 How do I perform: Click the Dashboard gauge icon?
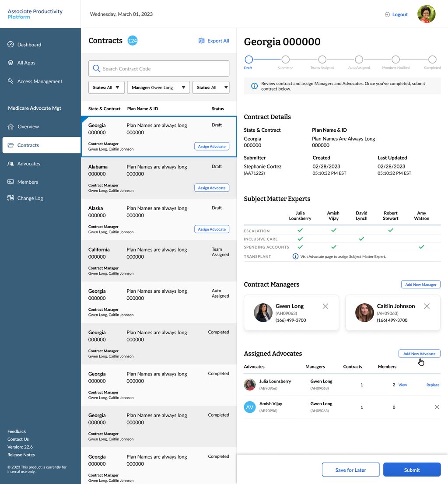click(x=10, y=44)
